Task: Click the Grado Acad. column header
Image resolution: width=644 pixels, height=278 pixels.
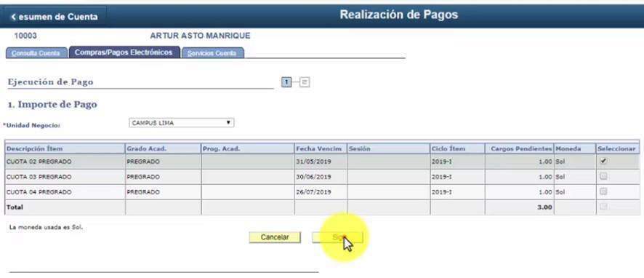Action: [163, 149]
